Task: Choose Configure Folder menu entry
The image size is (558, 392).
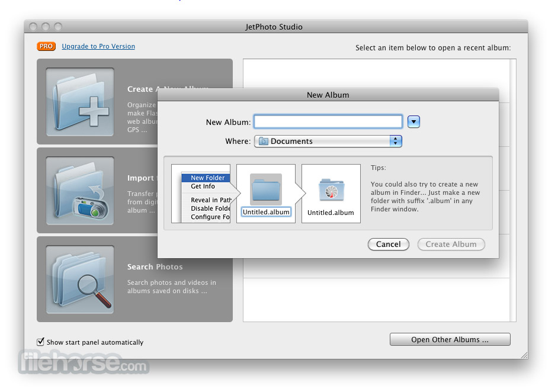Action: (210, 217)
